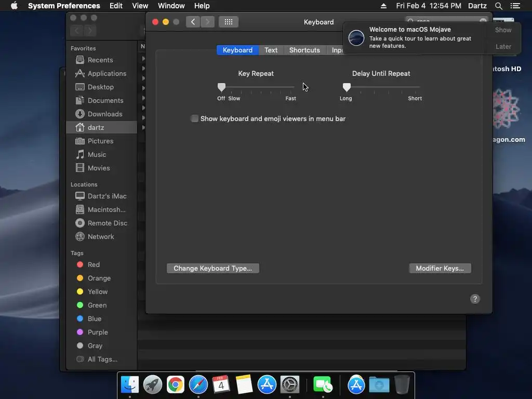Switch to the Shortcuts tab
Image resolution: width=532 pixels, height=399 pixels.
click(x=304, y=50)
